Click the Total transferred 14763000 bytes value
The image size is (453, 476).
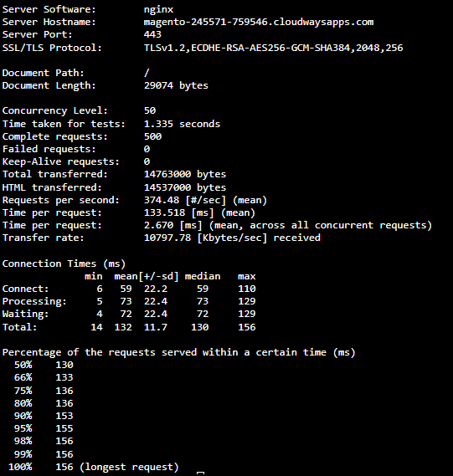pyautogui.click(x=185, y=174)
